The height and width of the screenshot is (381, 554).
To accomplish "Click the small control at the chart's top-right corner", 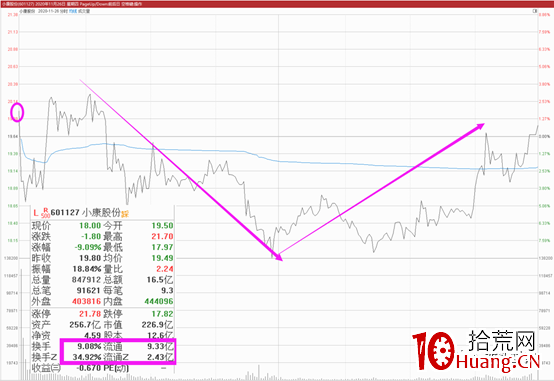I will coord(535,11).
